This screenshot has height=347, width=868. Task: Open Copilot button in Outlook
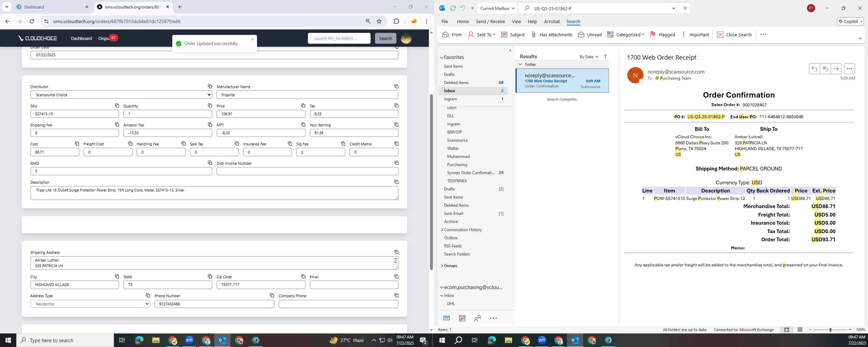tap(850, 21)
